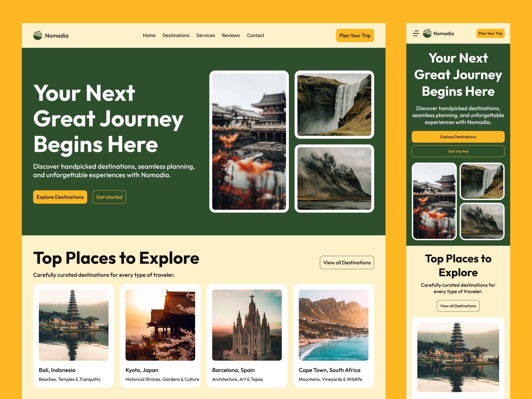532x399 pixels.
Task: Click Explore Destinations button in desktop hero
Action: tap(60, 197)
